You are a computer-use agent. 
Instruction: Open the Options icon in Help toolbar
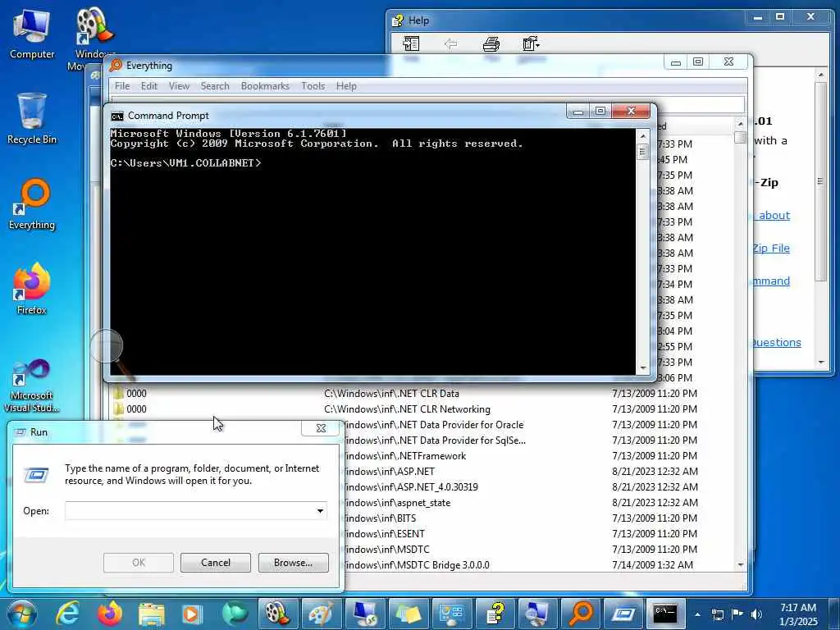coord(531,44)
